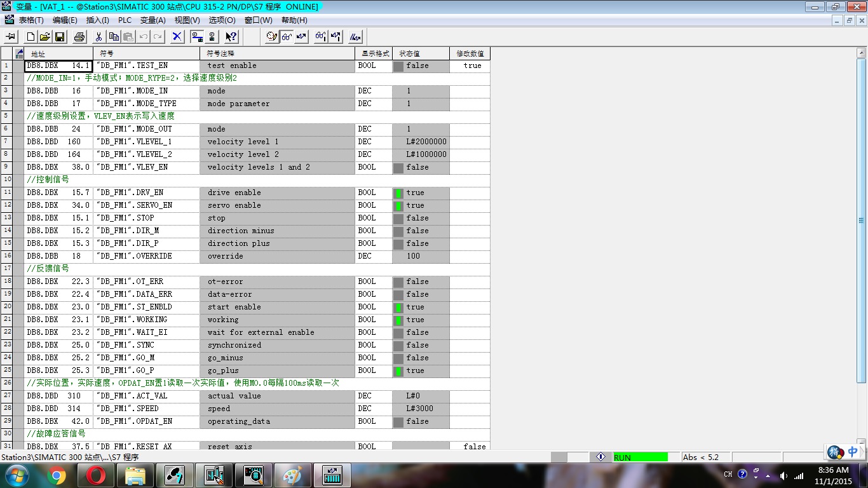868x488 pixels.
Task: Open the 表格(T) menu
Action: 31,20
